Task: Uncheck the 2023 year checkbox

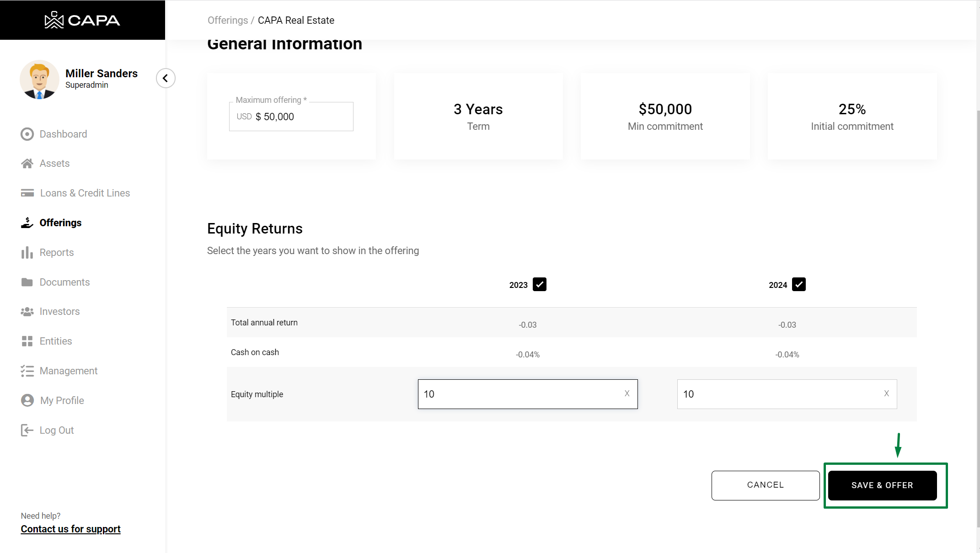Action: click(x=540, y=284)
